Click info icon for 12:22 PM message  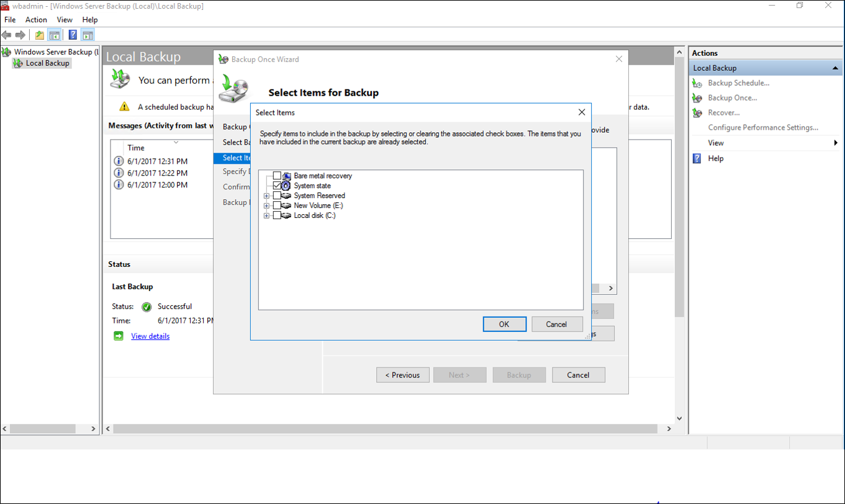tap(119, 173)
